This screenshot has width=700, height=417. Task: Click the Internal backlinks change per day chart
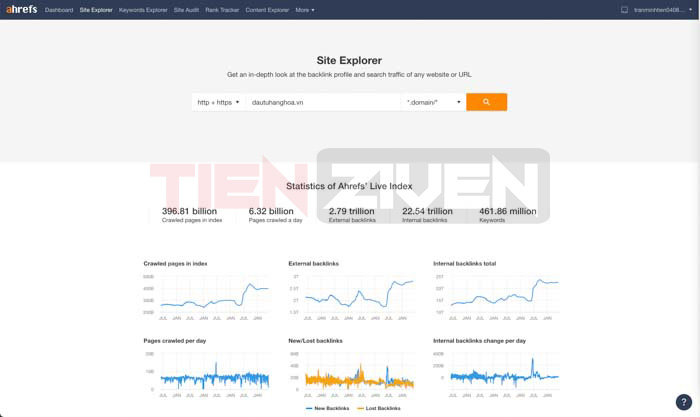(496, 374)
